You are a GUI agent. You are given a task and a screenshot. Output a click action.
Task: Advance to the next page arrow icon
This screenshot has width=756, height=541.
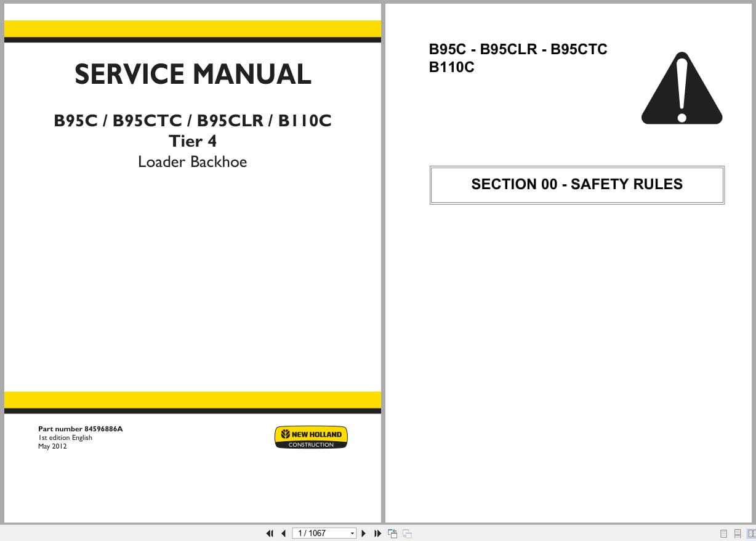click(363, 533)
